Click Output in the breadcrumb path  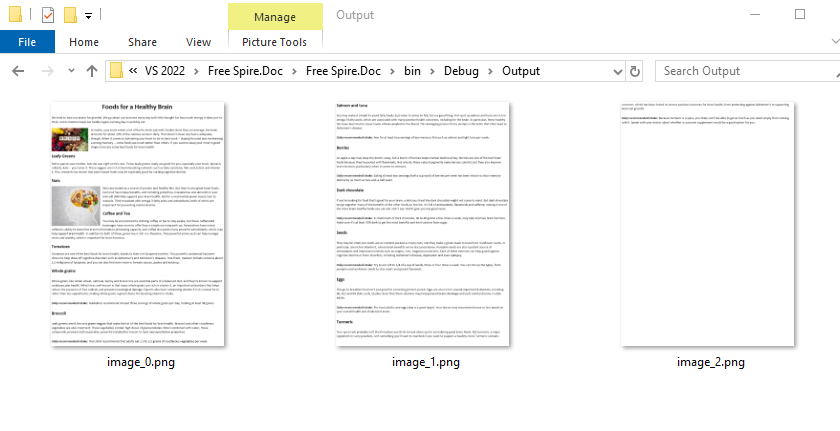(521, 71)
